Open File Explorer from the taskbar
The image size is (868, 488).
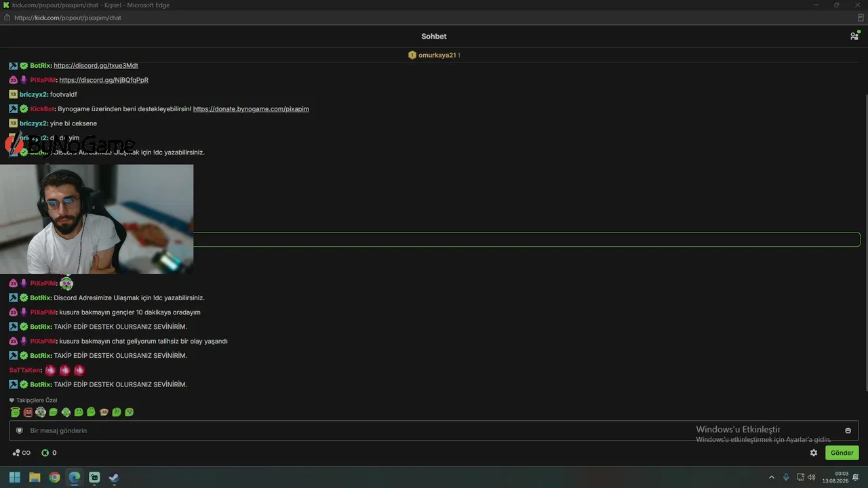click(x=35, y=477)
